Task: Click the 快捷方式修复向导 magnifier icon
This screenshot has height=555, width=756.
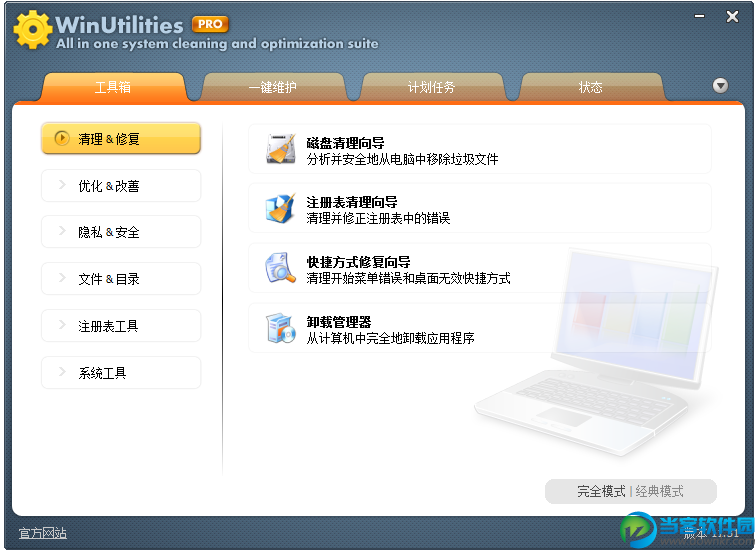Action: [x=281, y=268]
